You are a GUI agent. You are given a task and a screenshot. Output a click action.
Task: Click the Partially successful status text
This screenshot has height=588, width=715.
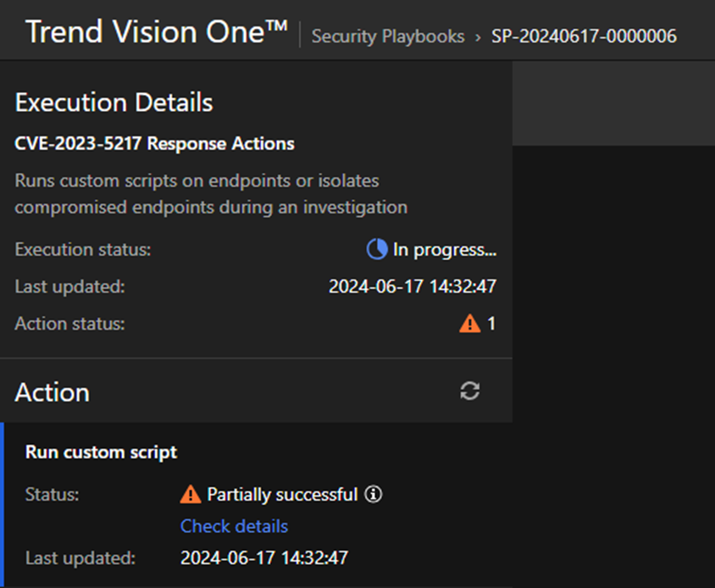(x=282, y=494)
